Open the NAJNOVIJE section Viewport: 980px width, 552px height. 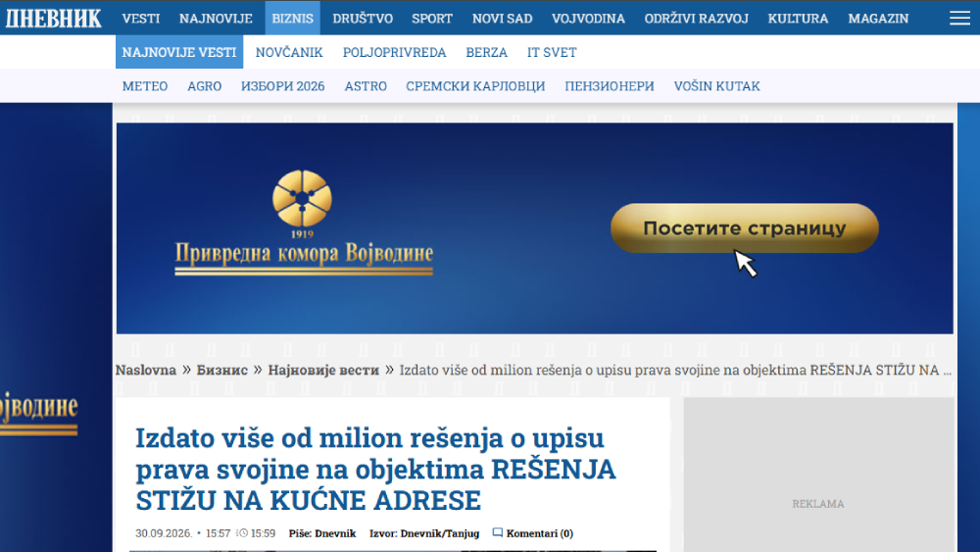pos(216,18)
